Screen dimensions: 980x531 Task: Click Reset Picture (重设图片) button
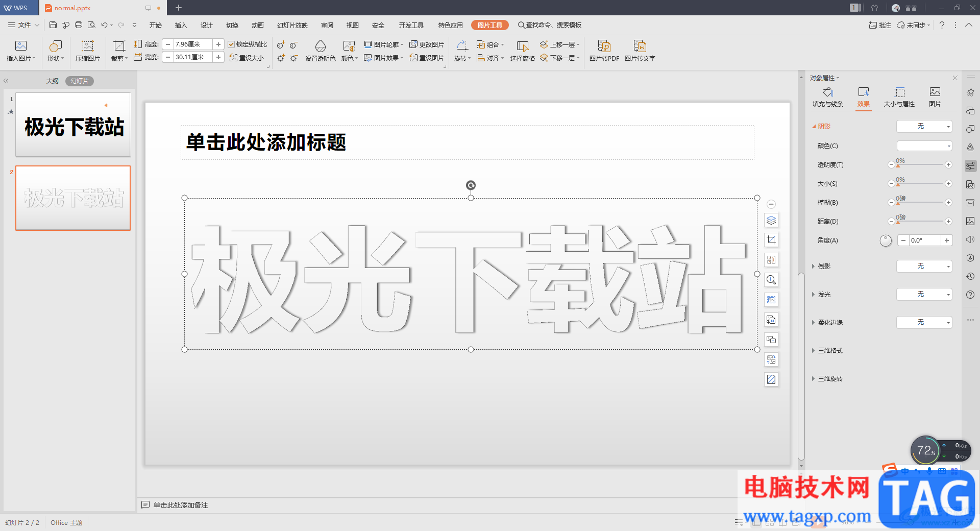click(427, 58)
